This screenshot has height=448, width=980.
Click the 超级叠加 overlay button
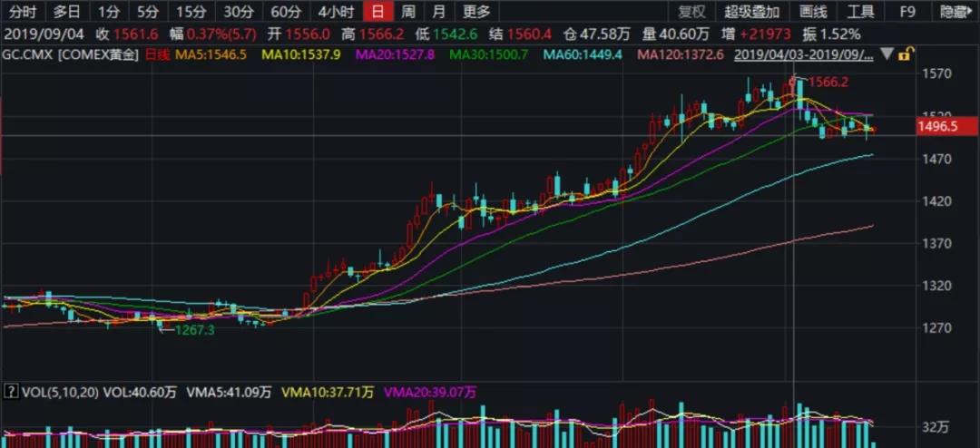751,12
